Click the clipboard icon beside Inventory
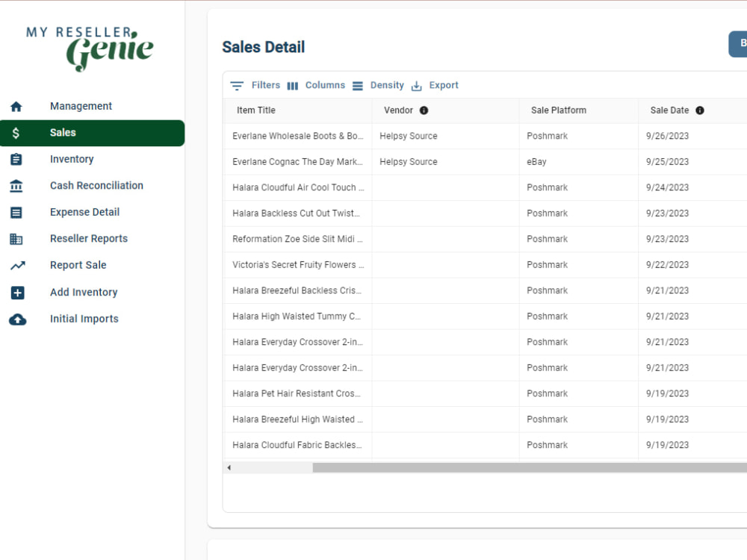The image size is (747, 560). click(x=16, y=159)
